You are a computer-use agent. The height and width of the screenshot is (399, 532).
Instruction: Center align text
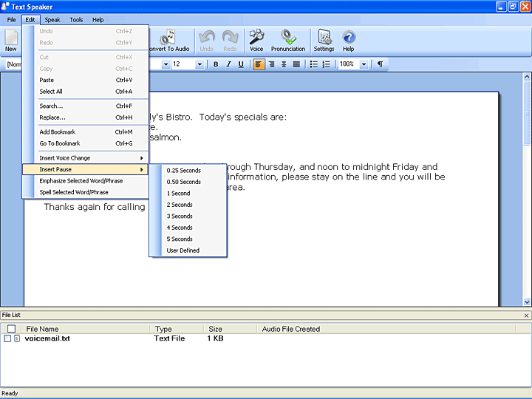(x=284, y=64)
